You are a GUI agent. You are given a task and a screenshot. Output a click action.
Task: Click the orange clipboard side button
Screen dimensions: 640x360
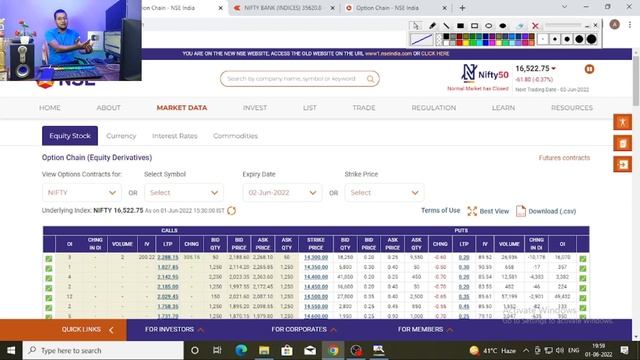622,143
